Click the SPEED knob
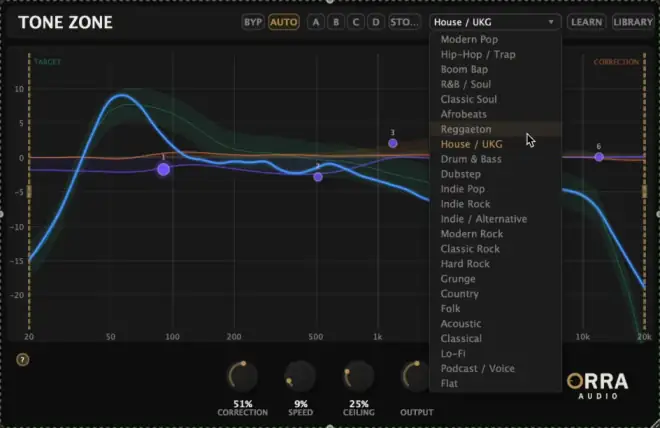This screenshot has width=660, height=428. coord(300,376)
